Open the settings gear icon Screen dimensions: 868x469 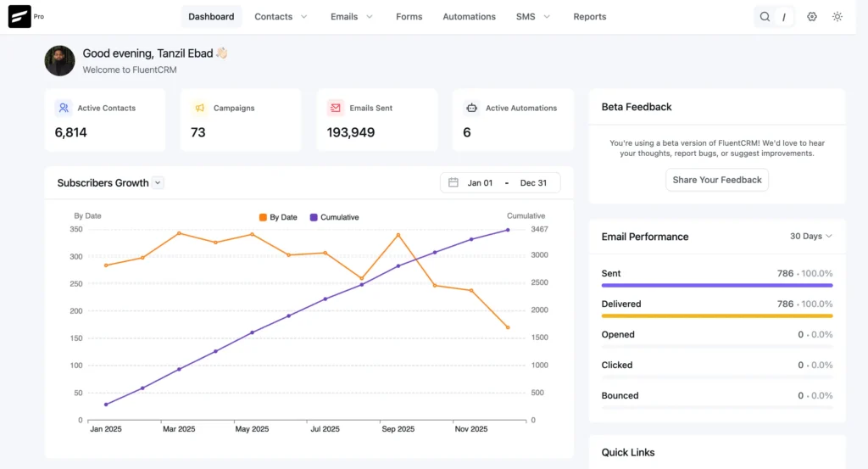(x=811, y=17)
